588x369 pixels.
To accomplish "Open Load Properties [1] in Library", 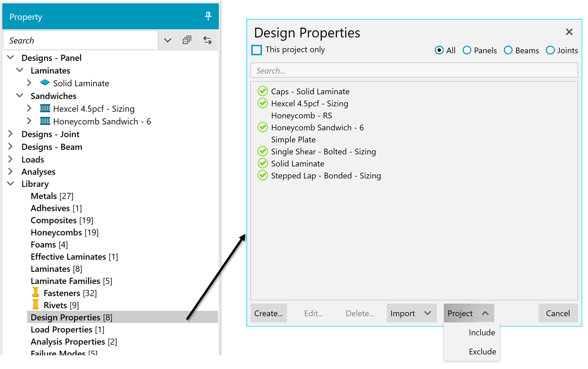I will point(67,329).
